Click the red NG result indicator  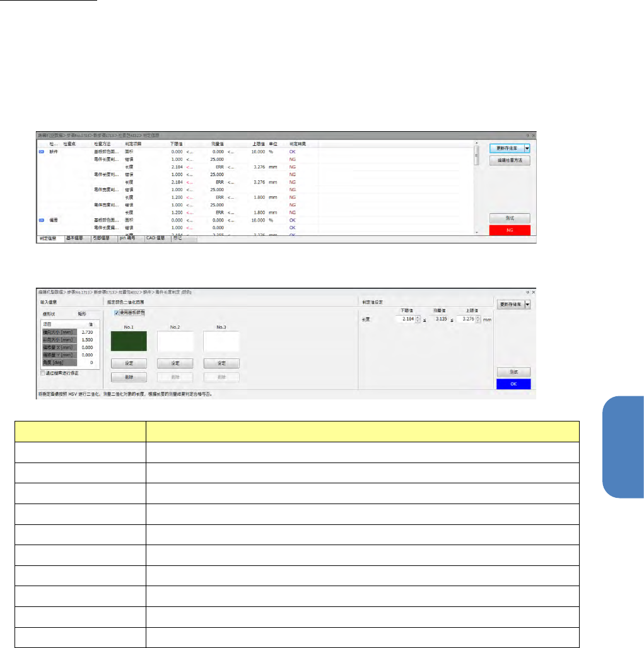click(x=510, y=230)
